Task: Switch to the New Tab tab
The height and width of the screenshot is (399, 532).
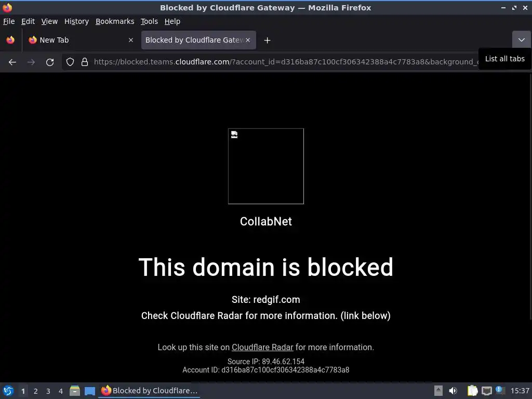Action: tap(81, 40)
